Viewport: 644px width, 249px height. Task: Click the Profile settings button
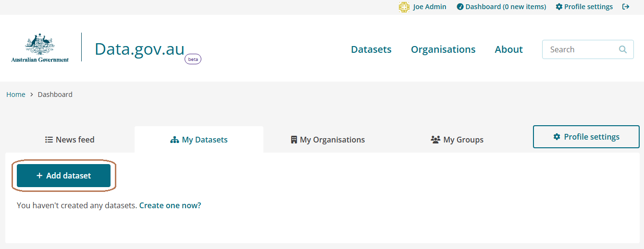coord(586,137)
